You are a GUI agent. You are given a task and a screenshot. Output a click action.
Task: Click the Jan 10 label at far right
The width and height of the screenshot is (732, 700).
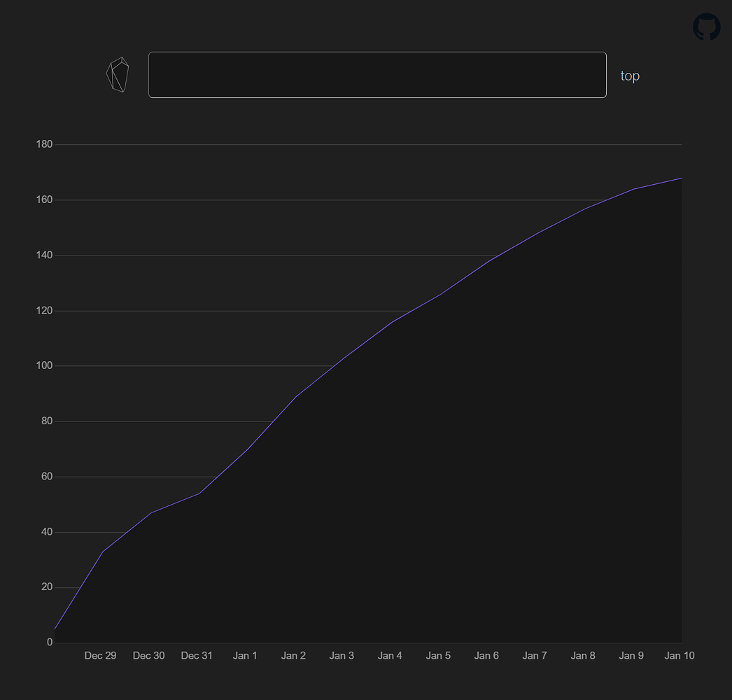point(679,655)
